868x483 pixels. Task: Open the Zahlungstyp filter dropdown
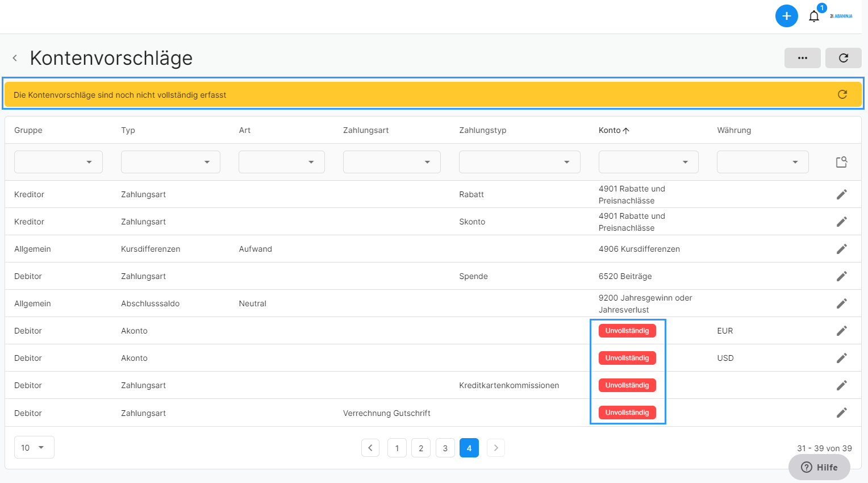pyautogui.click(x=519, y=162)
